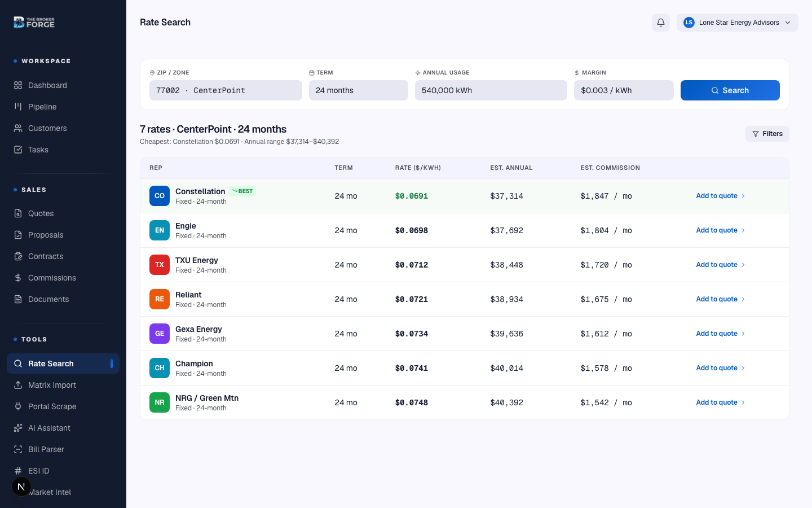Click Engie's estimated annual $37,692
Viewport: 812px width, 508px height.
tap(507, 230)
